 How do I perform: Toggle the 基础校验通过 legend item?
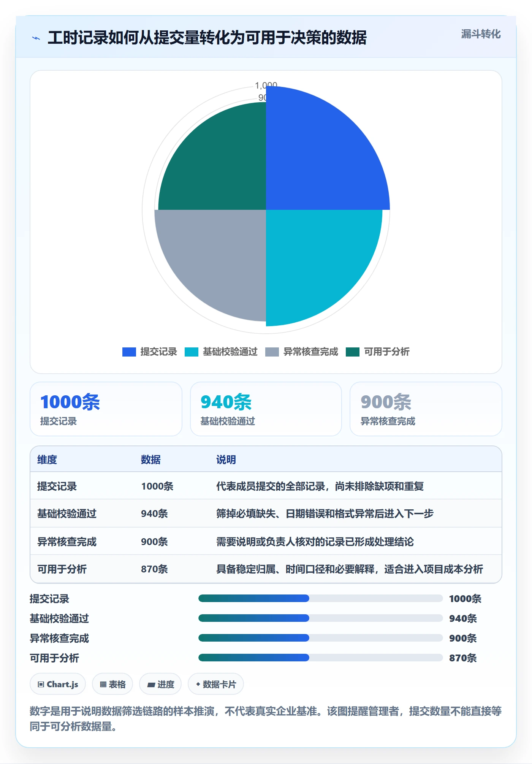(x=221, y=352)
